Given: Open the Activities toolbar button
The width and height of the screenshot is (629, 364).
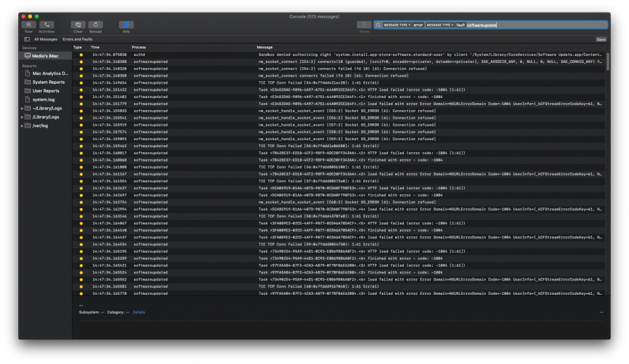Looking at the screenshot, I should (x=47, y=25).
